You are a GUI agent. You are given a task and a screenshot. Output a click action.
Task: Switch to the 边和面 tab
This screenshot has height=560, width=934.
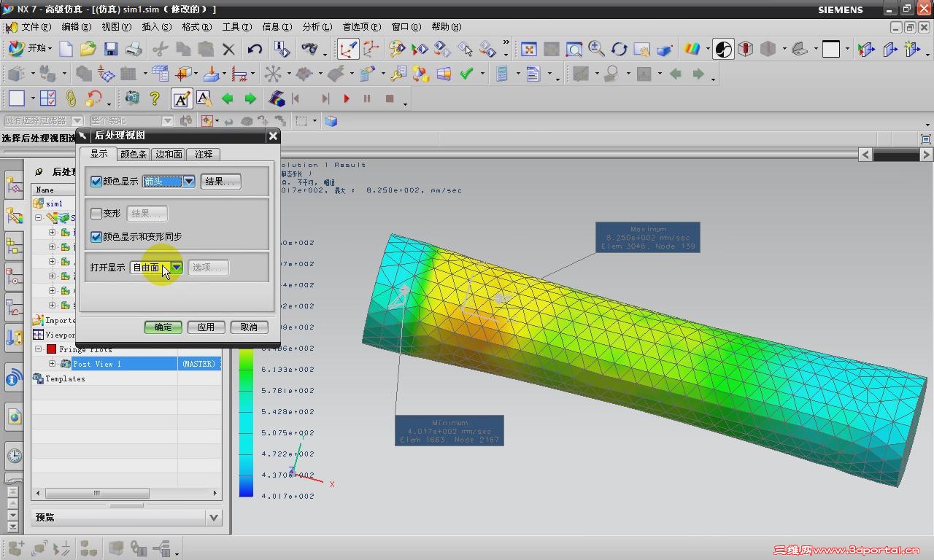point(169,155)
